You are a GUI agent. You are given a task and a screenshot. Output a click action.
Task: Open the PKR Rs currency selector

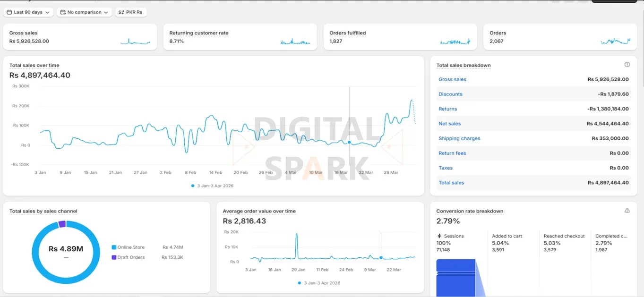coord(131,12)
